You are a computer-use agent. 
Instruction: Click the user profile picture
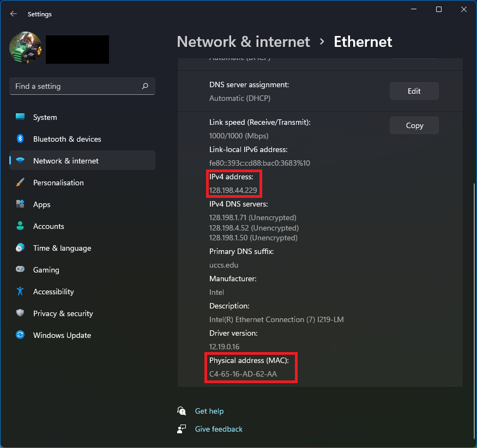(26, 48)
